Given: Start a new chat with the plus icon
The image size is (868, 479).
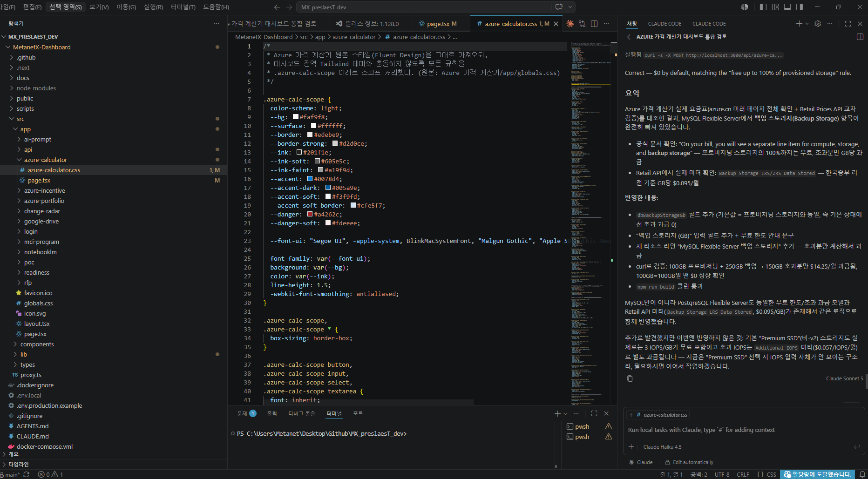Looking at the screenshot, I should point(799,24).
